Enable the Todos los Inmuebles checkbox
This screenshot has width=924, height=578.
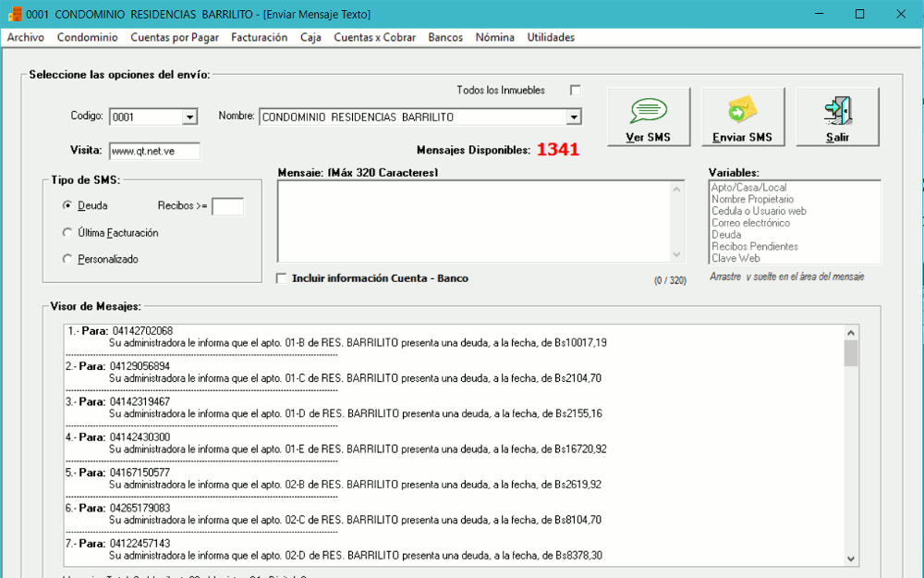(576, 91)
